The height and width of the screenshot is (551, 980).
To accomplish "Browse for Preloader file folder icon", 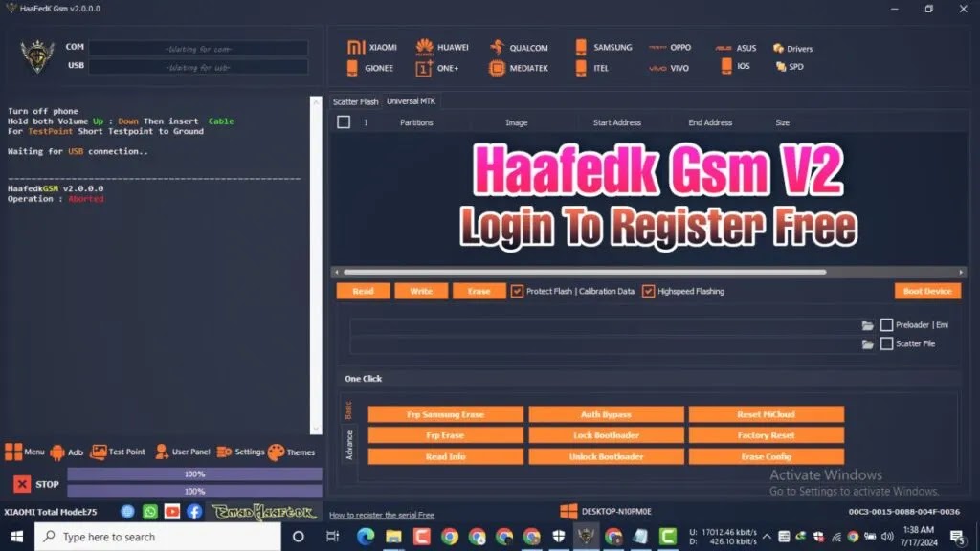I will [x=867, y=325].
